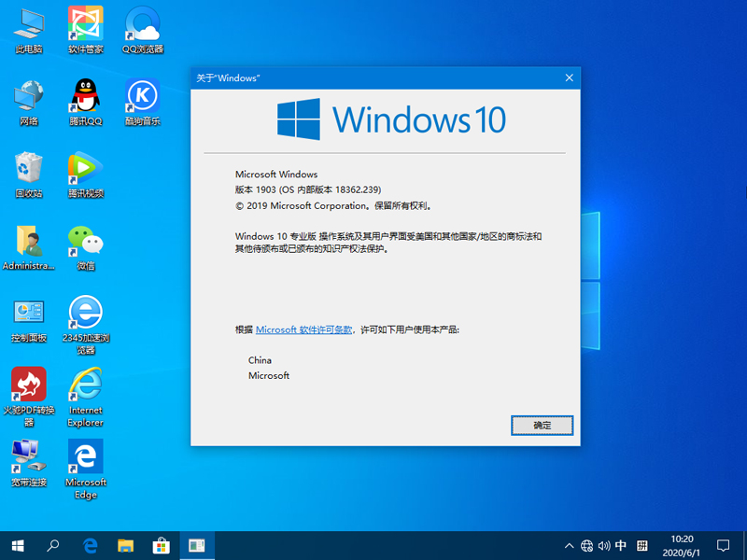Select the Microsoft Edge desktop shortcut
Image resolution: width=747 pixels, height=560 pixels.
[86, 469]
